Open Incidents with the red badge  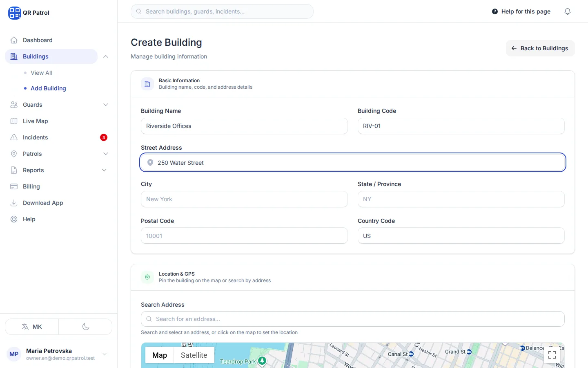[x=59, y=137]
